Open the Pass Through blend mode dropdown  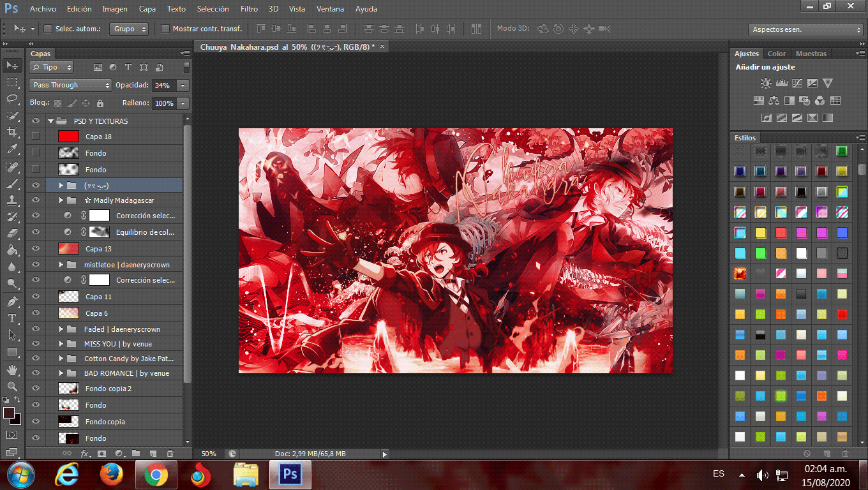(70, 85)
